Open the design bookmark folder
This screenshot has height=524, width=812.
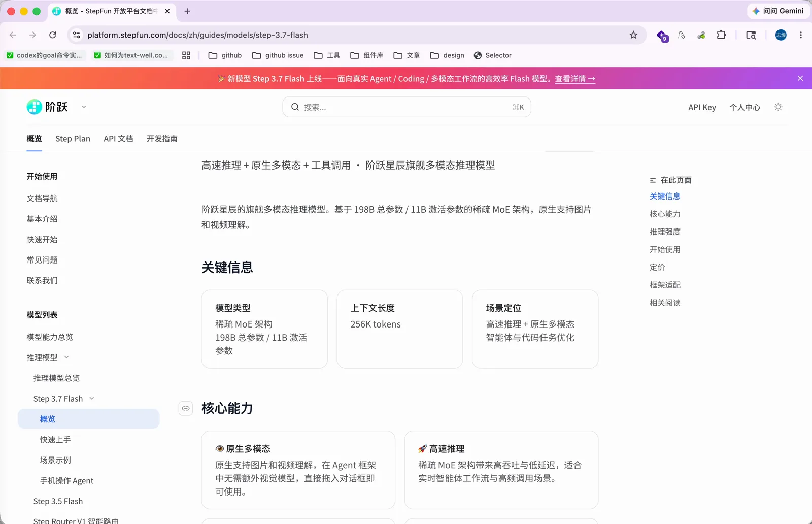click(x=447, y=55)
